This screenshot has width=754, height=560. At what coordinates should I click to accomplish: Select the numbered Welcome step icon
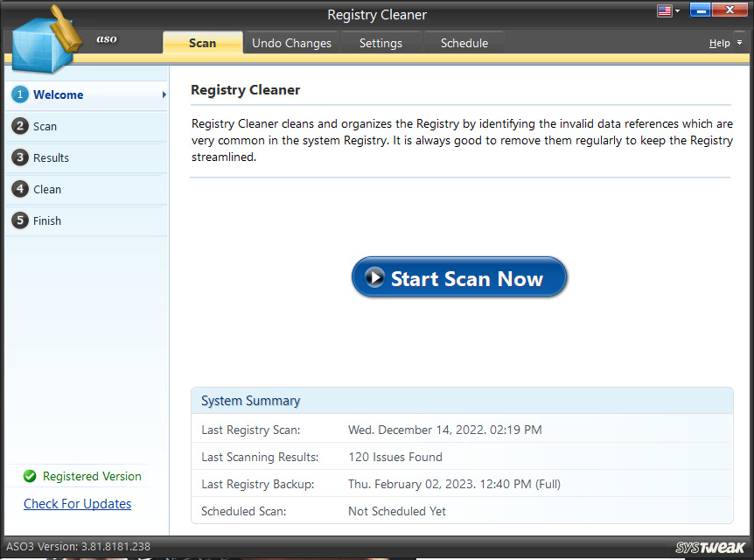[x=20, y=94]
